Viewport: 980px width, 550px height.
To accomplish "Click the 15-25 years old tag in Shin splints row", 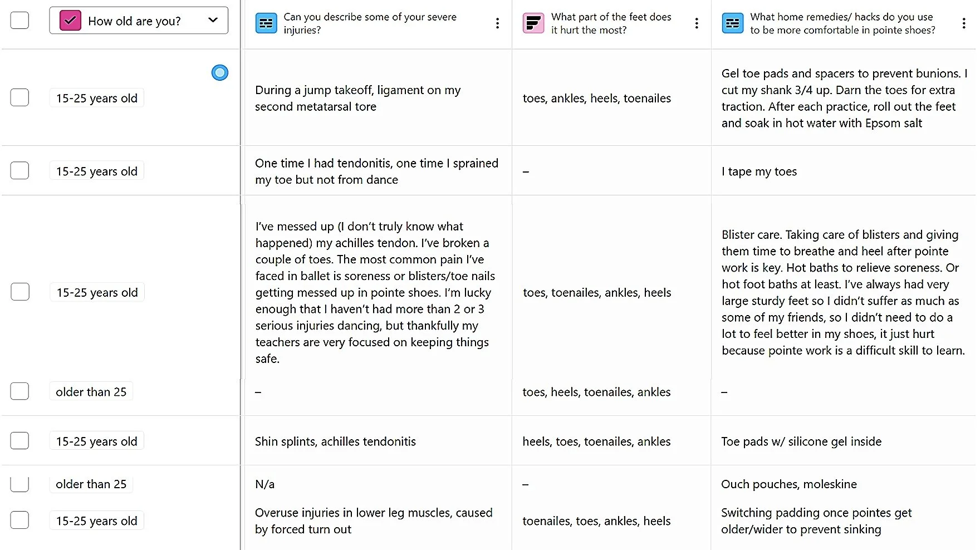I will click(96, 441).
